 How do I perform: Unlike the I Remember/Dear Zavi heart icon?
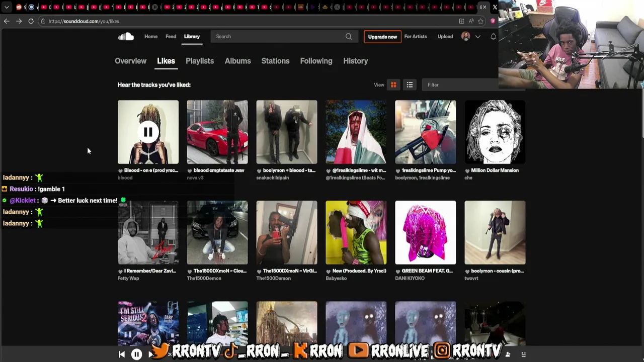pyautogui.click(x=121, y=271)
